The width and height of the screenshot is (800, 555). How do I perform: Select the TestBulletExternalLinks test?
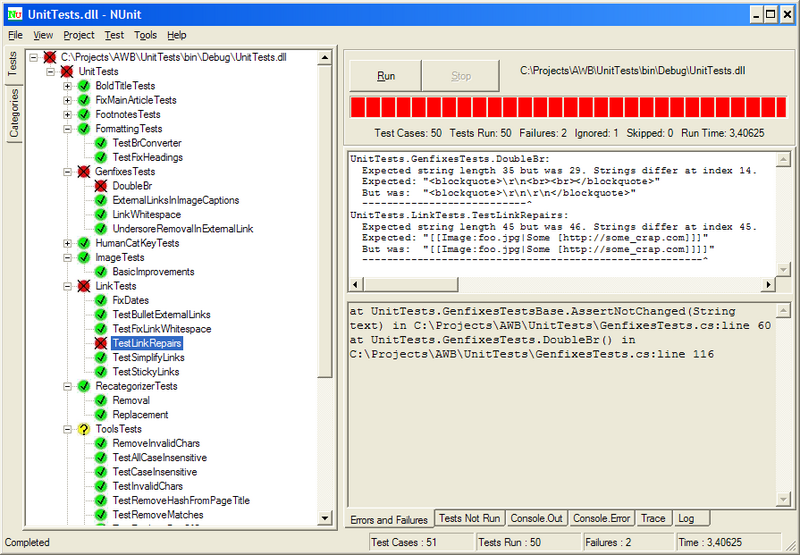tap(162, 314)
